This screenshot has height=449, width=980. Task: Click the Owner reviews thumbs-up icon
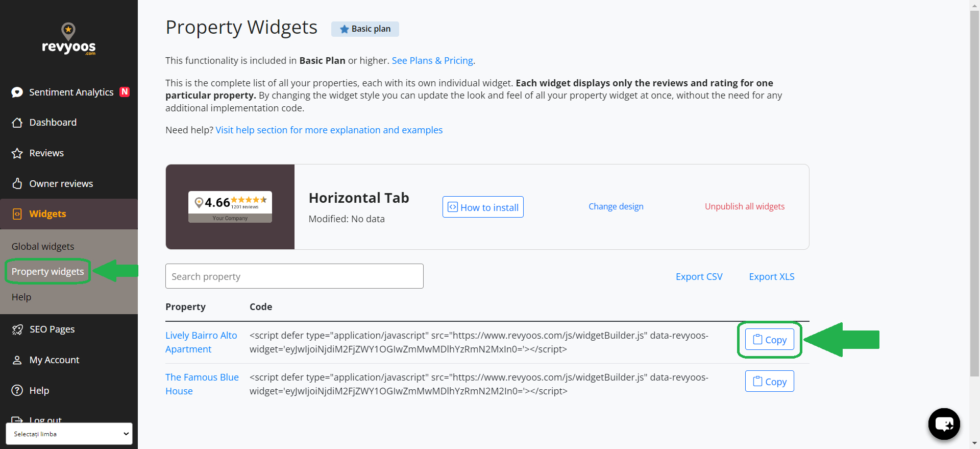(x=17, y=183)
